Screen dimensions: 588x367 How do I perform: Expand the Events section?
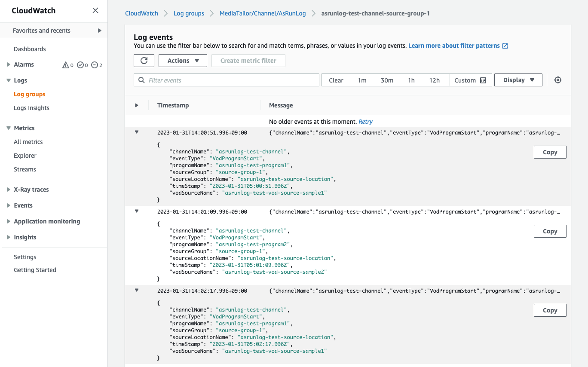pos(9,205)
